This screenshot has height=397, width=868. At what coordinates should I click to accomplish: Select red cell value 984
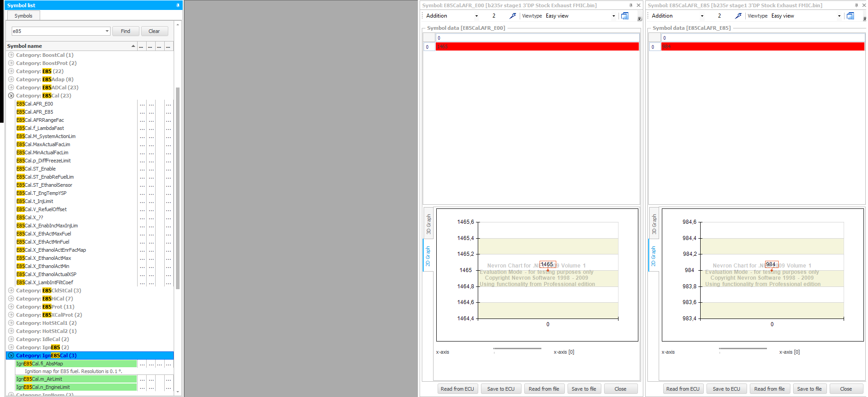tap(763, 47)
